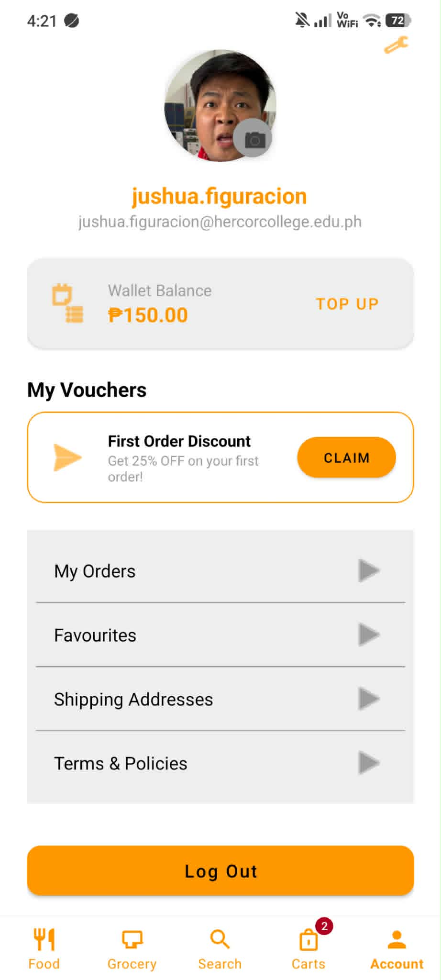Tap the Log Out button
Viewport: 441px width, 980px height.
coord(220,871)
